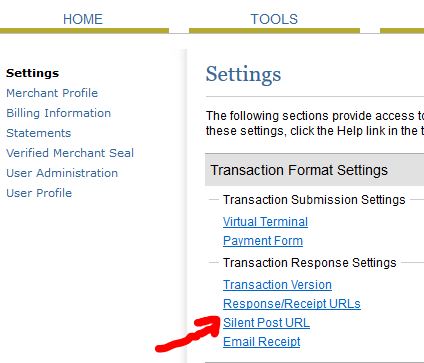The height and width of the screenshot is (363, 424).
Task: View Statements page
Action: click(x=39, y=133)
